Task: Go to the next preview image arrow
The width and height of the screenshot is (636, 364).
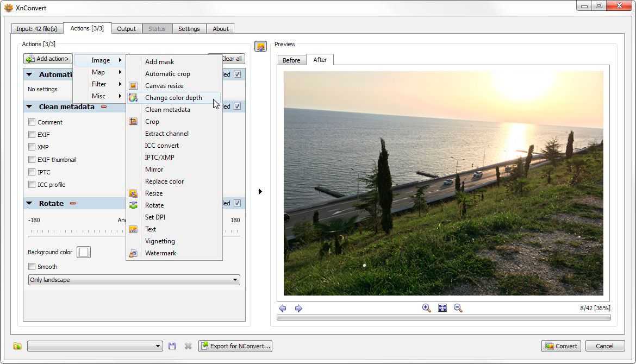Action: coord(298,308)
